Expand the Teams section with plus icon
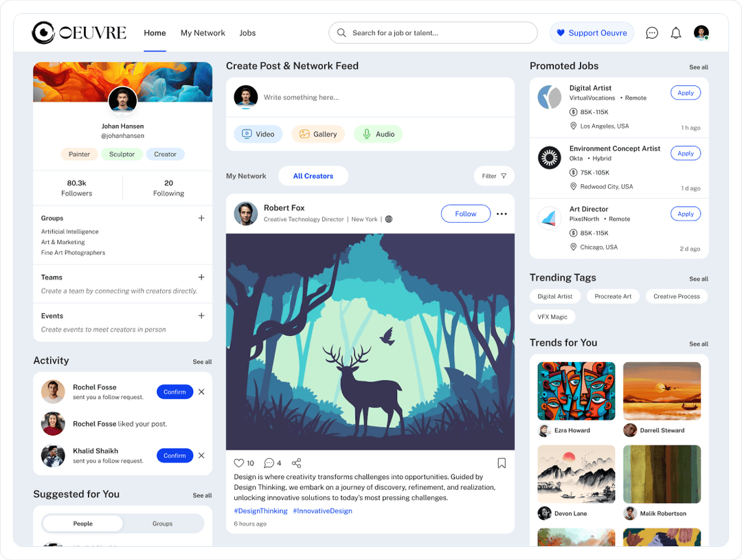 (201, 277)
